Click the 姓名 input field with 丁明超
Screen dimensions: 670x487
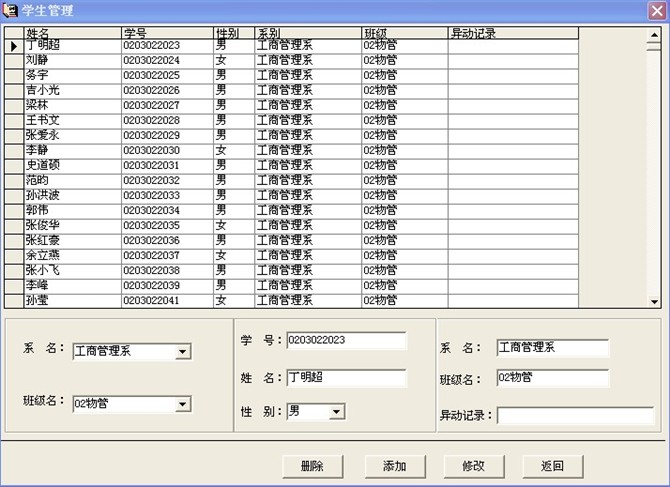[346, 378]
